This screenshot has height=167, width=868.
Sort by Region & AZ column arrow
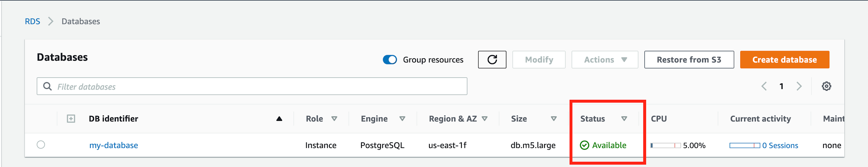click(x=485, y=119)
